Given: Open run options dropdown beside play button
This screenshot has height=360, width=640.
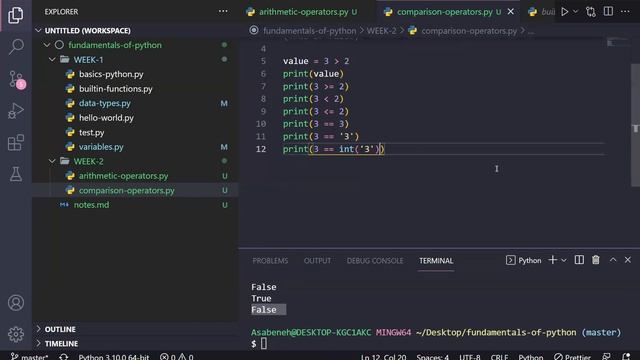Looking at the screenshot, I should (x=576, y=12).
